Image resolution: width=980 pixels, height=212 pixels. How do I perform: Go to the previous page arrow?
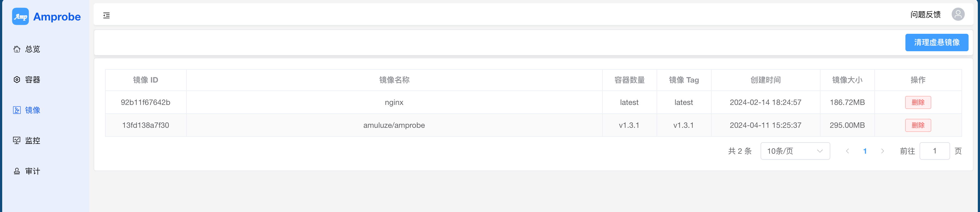coord(847,151)
